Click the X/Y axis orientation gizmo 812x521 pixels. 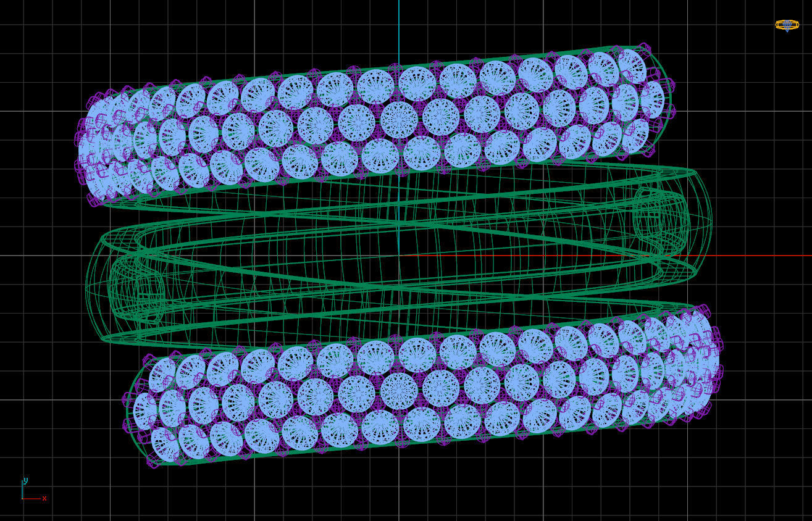click(x=34, y=490)
